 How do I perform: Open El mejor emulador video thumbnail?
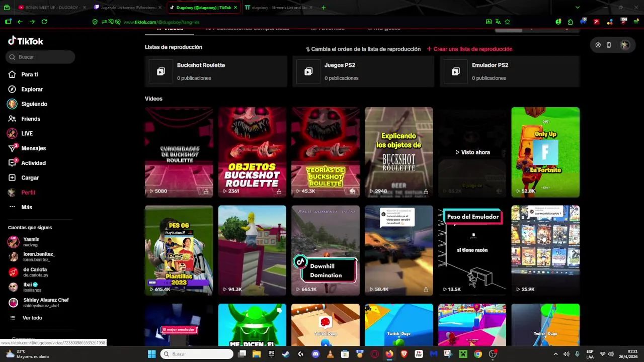pyautogui.click(x=179, y=325)
